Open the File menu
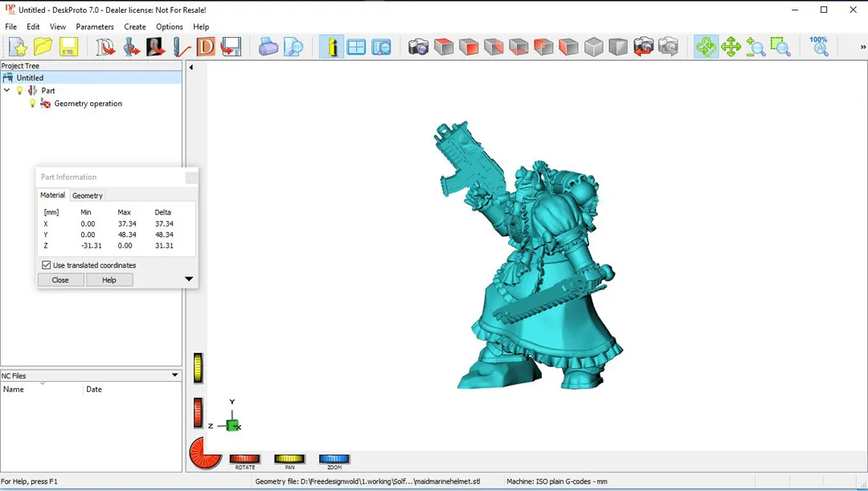 click(x=10, y=27)
